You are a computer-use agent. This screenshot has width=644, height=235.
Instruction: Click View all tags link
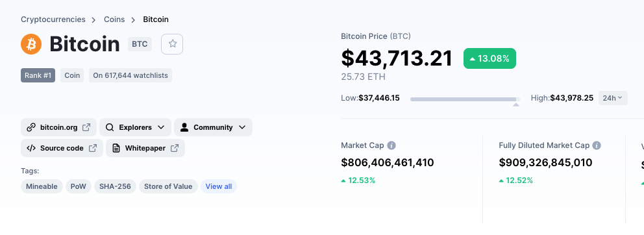point(219,186)
